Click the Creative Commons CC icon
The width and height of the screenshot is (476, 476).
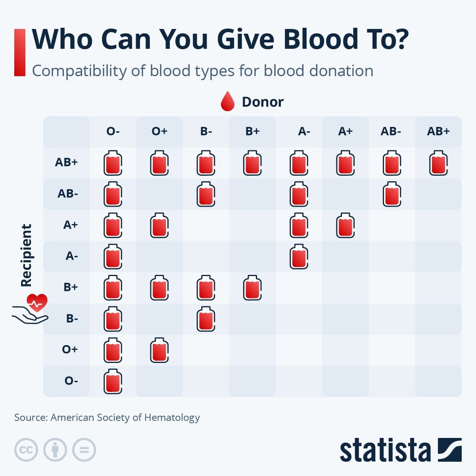pos(26,450)
